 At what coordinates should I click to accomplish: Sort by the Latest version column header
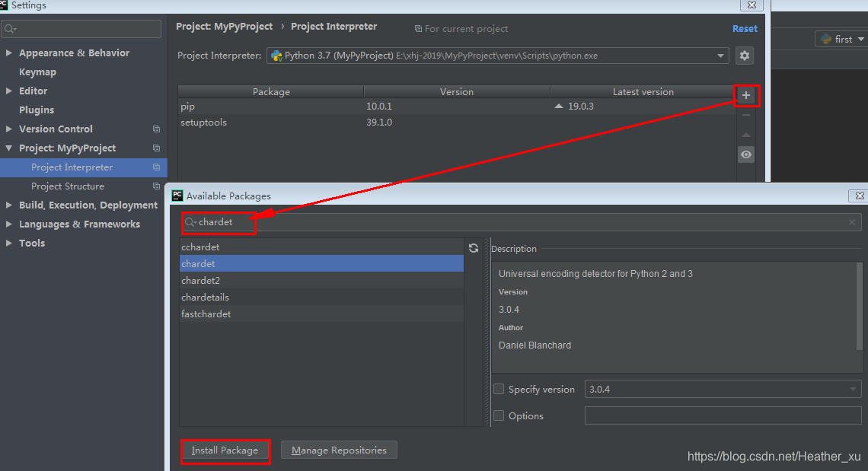[x=643, y=92]
